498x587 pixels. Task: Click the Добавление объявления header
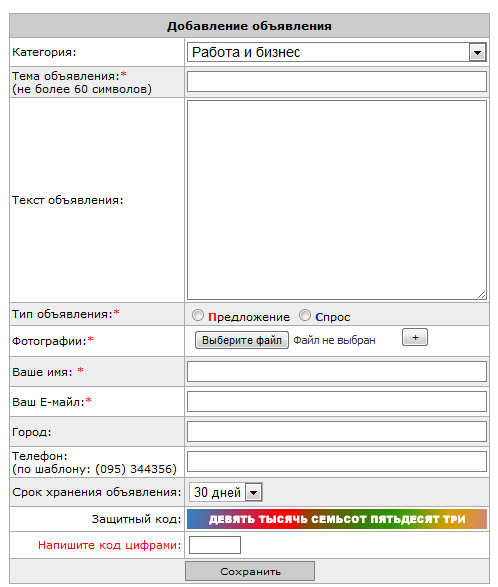click(249, 26)
